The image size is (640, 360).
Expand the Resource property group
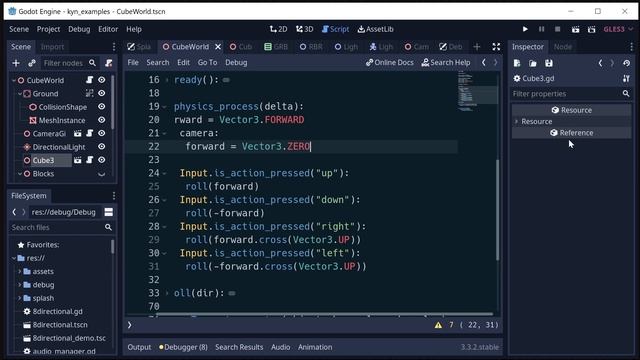(517, 122)
